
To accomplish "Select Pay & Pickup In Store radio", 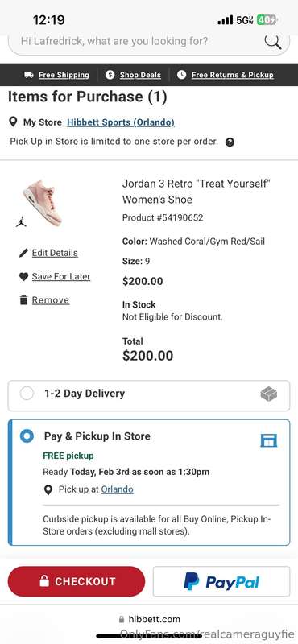I will click(27, 436).
